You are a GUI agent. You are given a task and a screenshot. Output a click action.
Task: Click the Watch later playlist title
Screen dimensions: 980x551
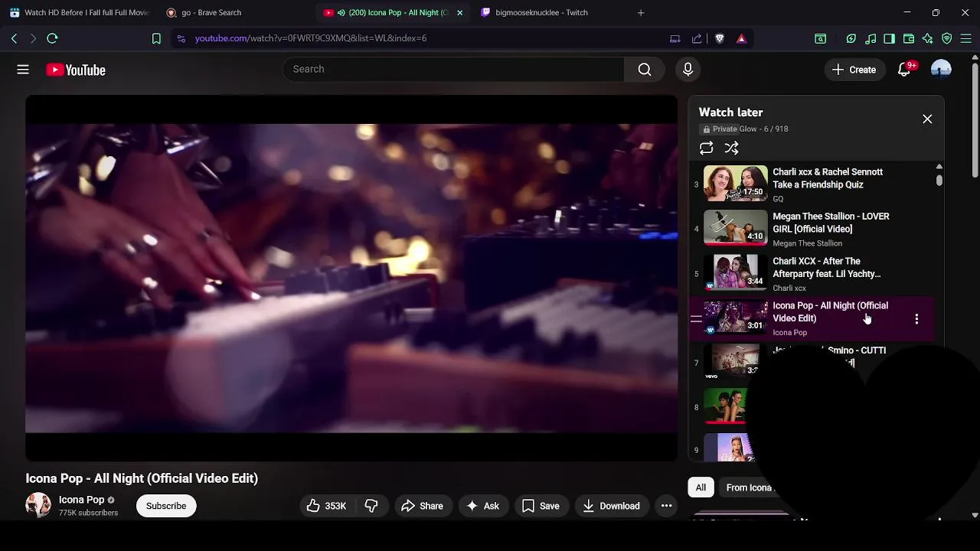pos(730,112)
